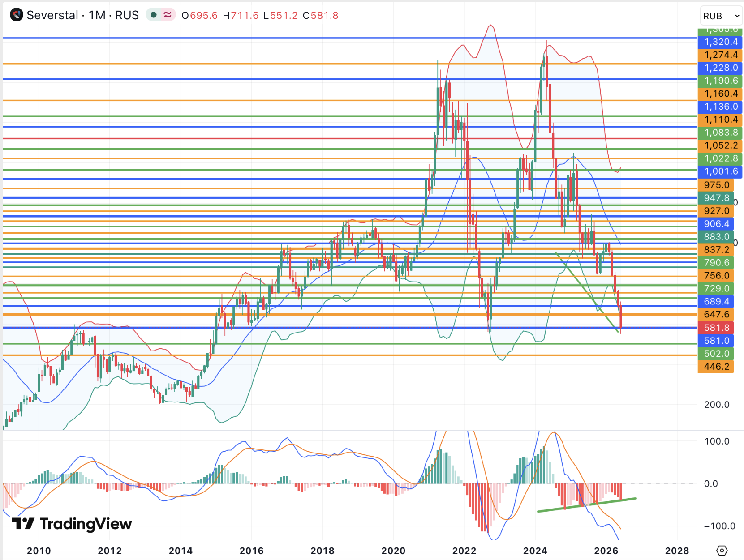Click the Severstal · 1M · RUS title

[x=83, y=15]
